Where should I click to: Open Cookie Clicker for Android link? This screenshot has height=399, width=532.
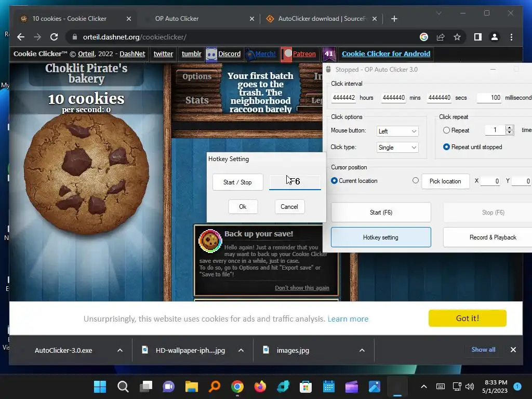386,54
